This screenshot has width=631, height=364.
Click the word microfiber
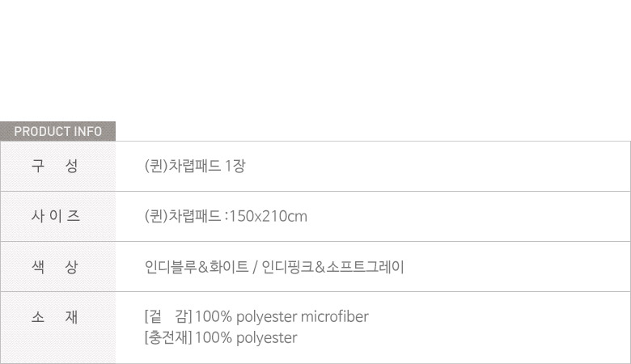tap(334, 316)
